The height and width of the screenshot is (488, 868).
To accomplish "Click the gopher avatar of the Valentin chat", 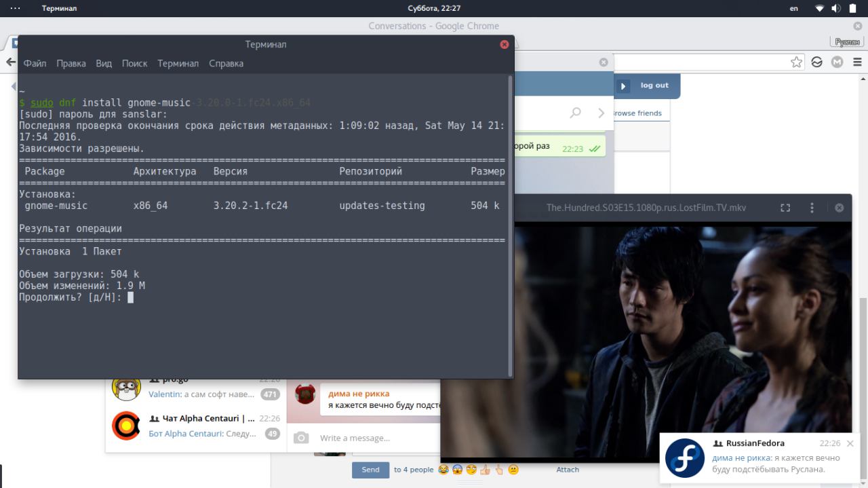I will (x=126, y=388).
